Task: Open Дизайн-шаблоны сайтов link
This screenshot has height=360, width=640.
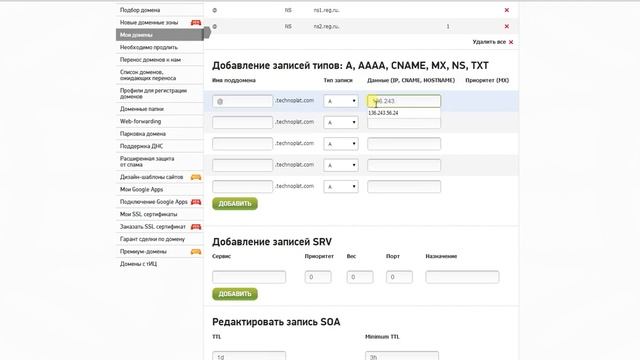Action: tap(151, 177)
